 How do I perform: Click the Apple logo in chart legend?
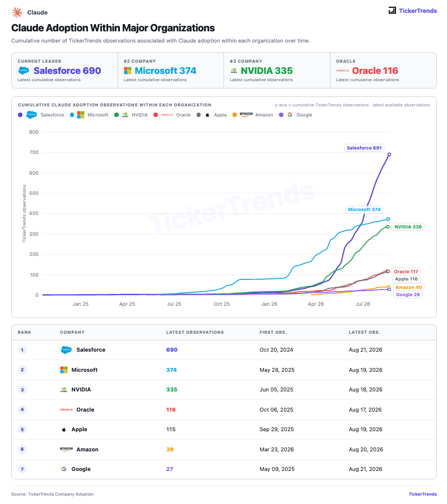pos(207,115)
